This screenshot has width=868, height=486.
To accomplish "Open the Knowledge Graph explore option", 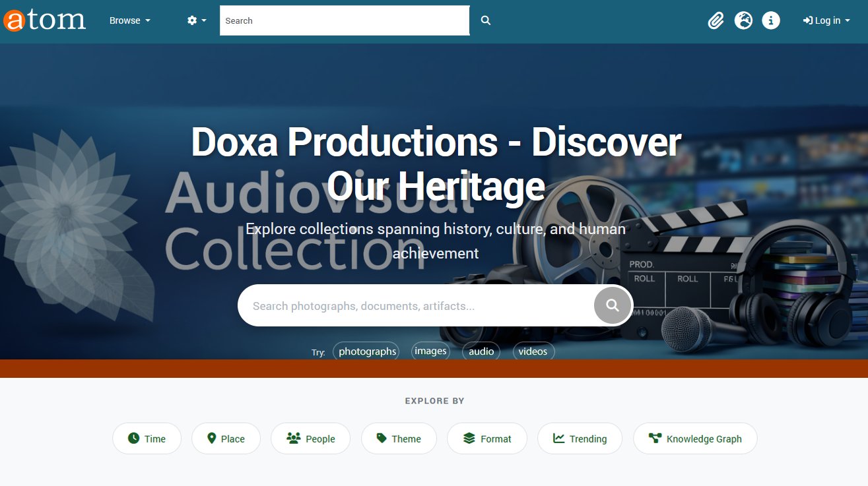I will 695,439.
